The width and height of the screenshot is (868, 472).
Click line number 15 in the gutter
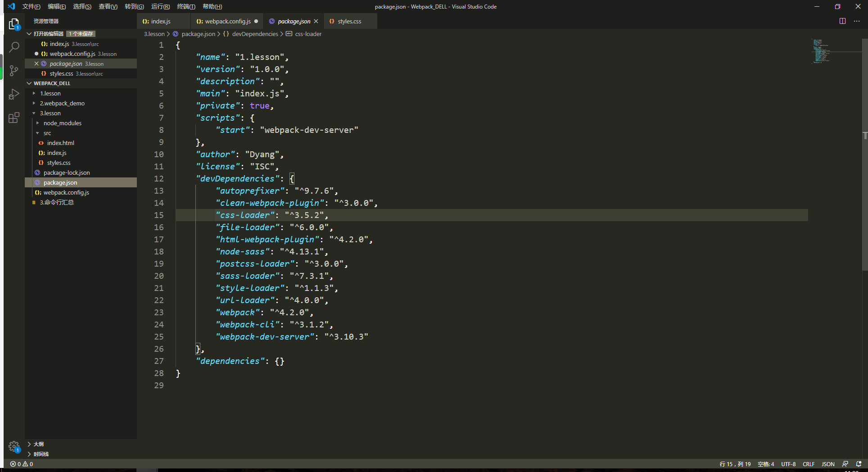pyautogui.click(x=159, y=215)
